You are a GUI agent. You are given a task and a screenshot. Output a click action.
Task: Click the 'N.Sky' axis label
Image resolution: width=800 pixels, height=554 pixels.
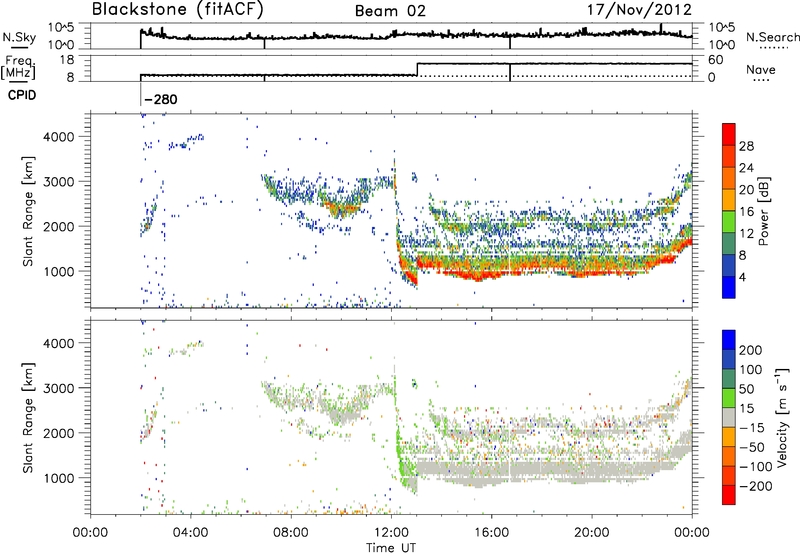point(19,37)
